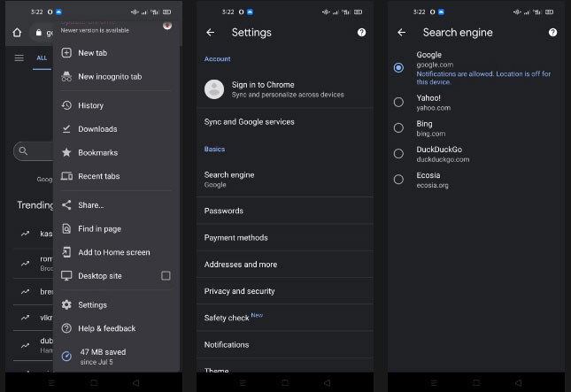Go back from Search engine screen
The height and width of the screenshot is (392, 571).
401,33
